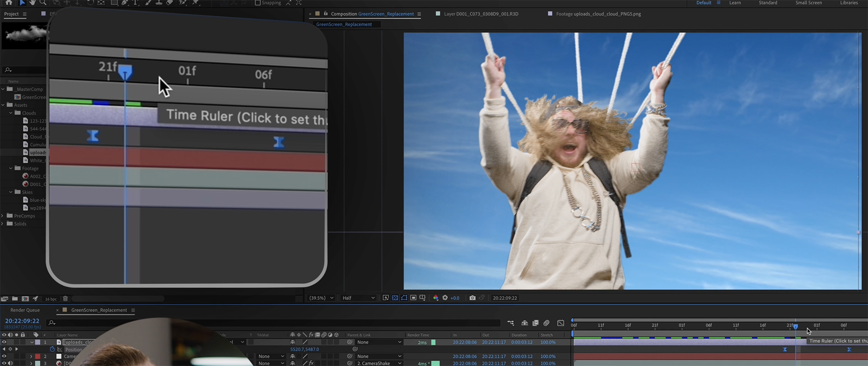Screen dimensions: 868x366
Task: Delete selected project item with trash icon
Action: pos(65,299)
